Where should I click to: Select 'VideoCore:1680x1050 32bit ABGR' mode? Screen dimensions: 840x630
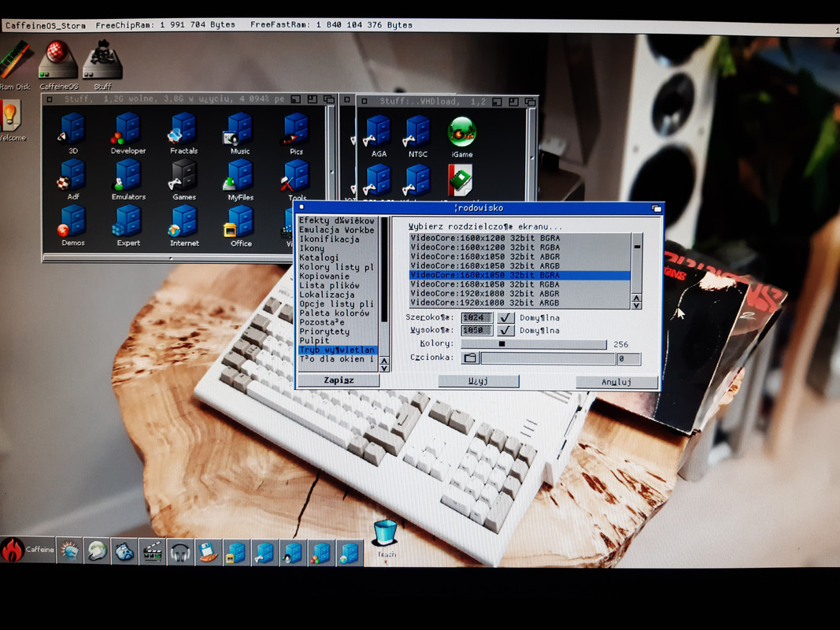point(519,257)
